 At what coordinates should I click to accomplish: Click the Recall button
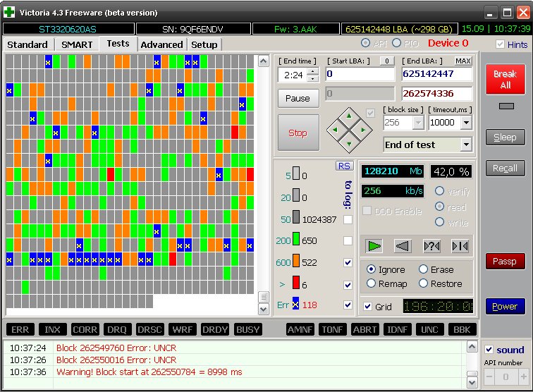(x=505, y=168)
